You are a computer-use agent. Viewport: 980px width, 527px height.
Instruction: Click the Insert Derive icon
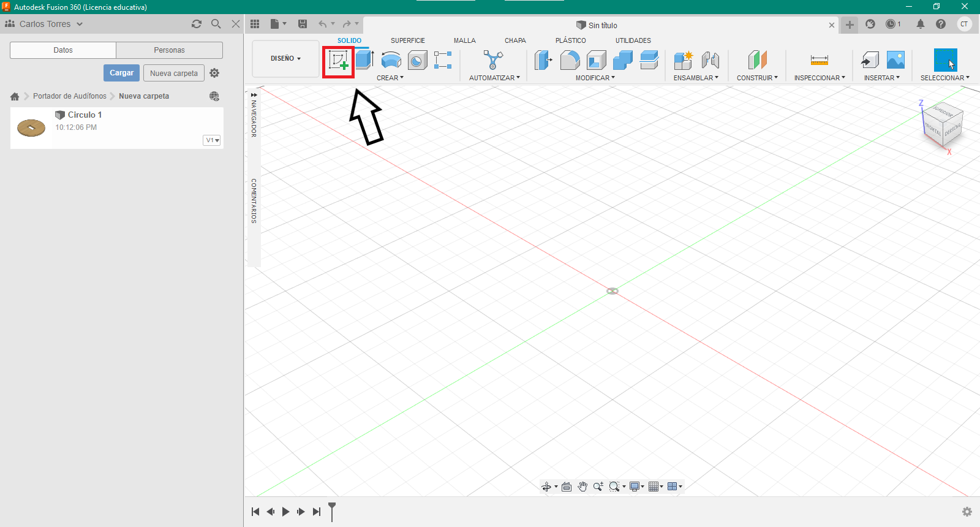(x=870, y=60)
